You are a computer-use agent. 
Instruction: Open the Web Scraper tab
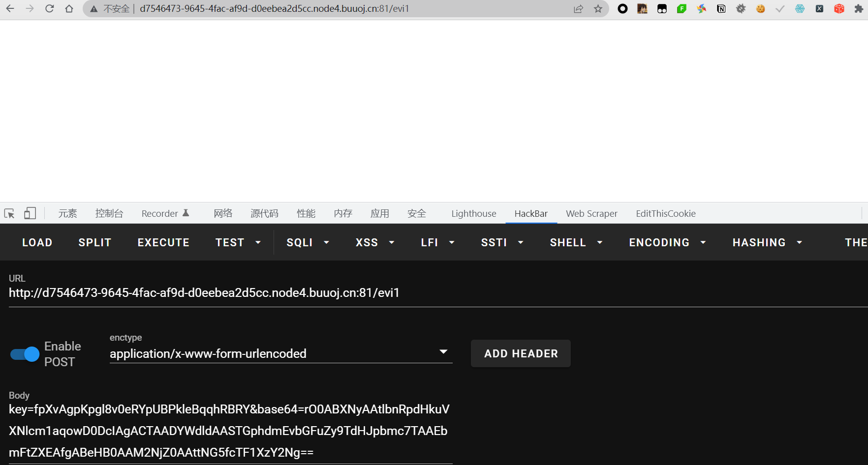(591, 213)
